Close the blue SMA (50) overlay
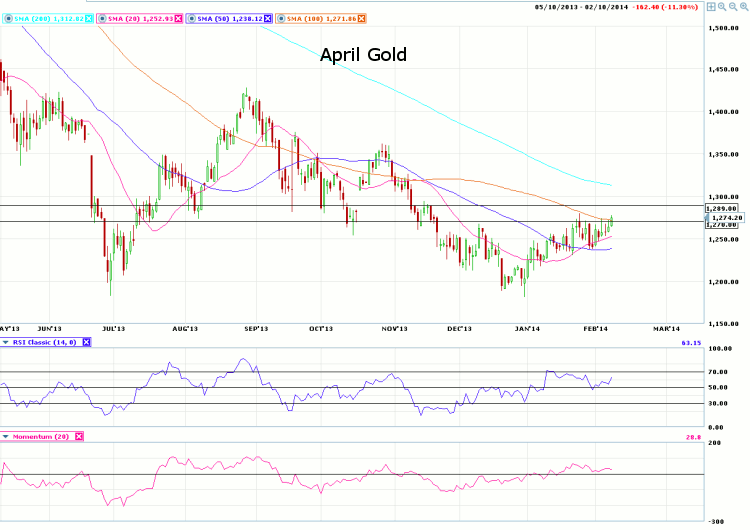Viewport: 750px width, 530px height. (x=268, y=18)
